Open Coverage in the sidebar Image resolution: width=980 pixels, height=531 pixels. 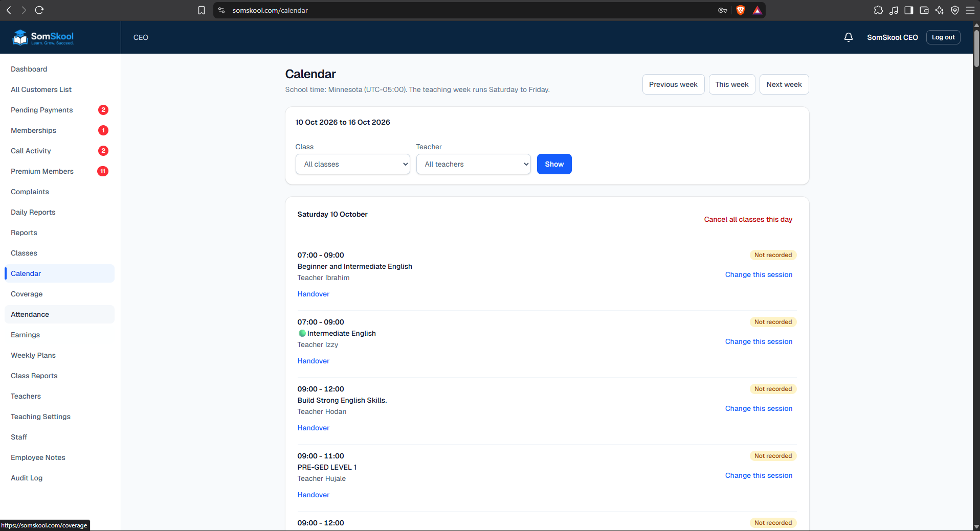[59, 294]
